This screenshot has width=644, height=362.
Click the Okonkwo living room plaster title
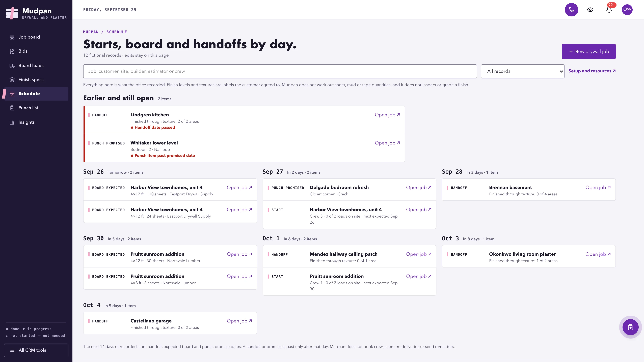click(x=522, y=254)
